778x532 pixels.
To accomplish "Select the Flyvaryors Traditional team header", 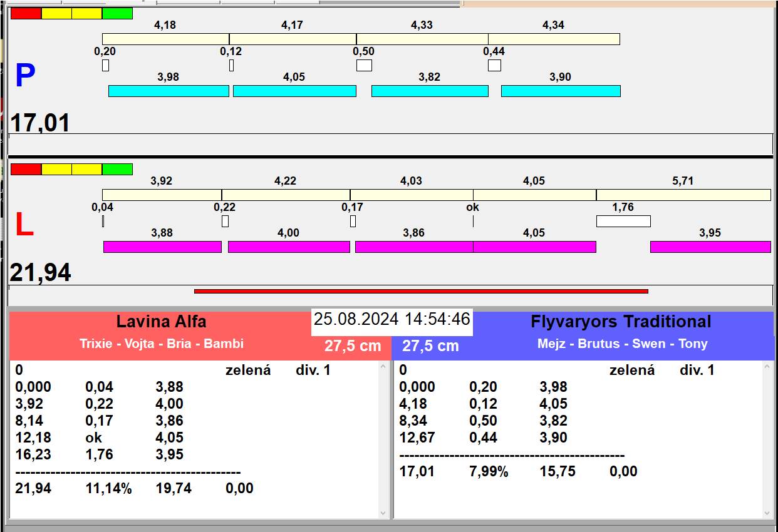I will tap(620, 322).
